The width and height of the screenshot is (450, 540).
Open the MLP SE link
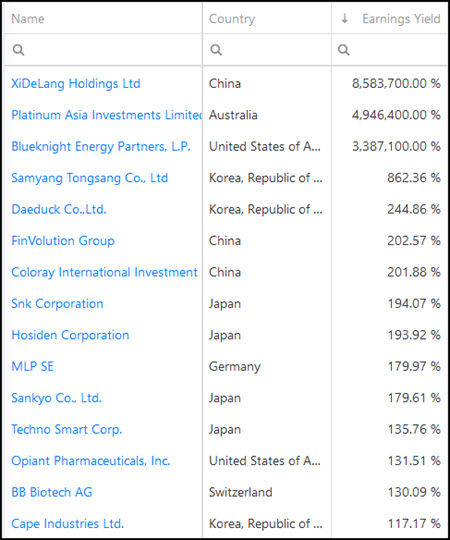click(x=33, y=366)
